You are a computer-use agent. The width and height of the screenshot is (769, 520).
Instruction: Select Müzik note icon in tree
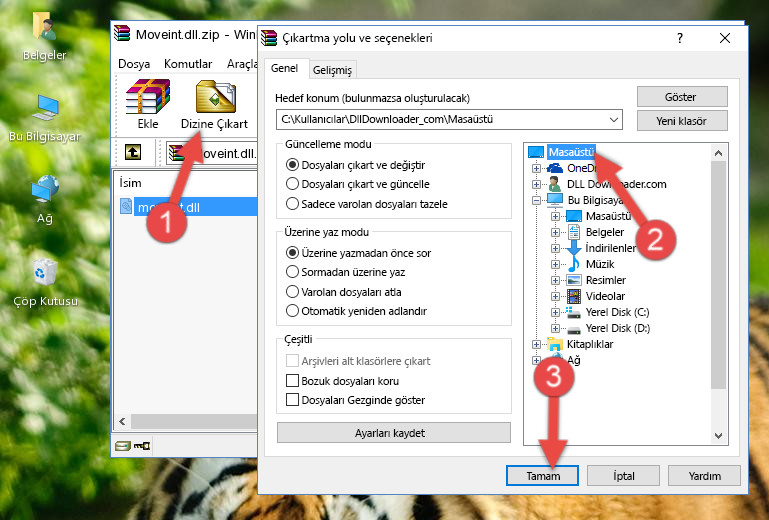pyautogui.click(x=573, y=264)
